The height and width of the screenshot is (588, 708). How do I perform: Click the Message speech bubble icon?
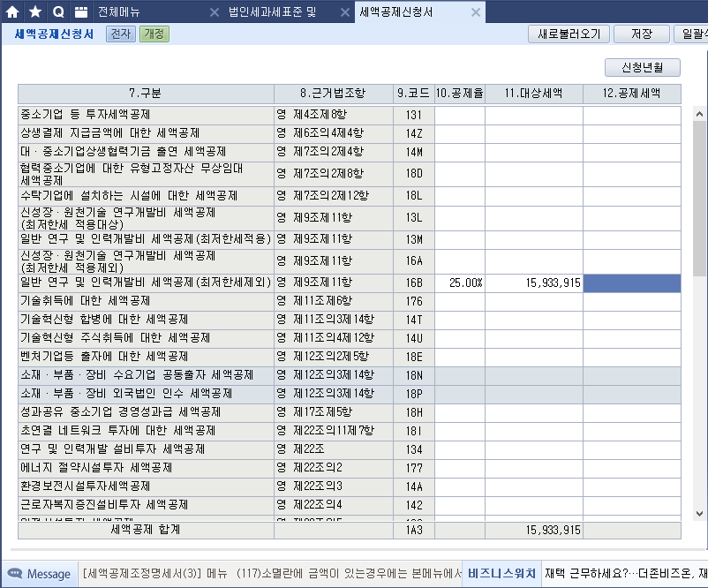pos(15,574)
